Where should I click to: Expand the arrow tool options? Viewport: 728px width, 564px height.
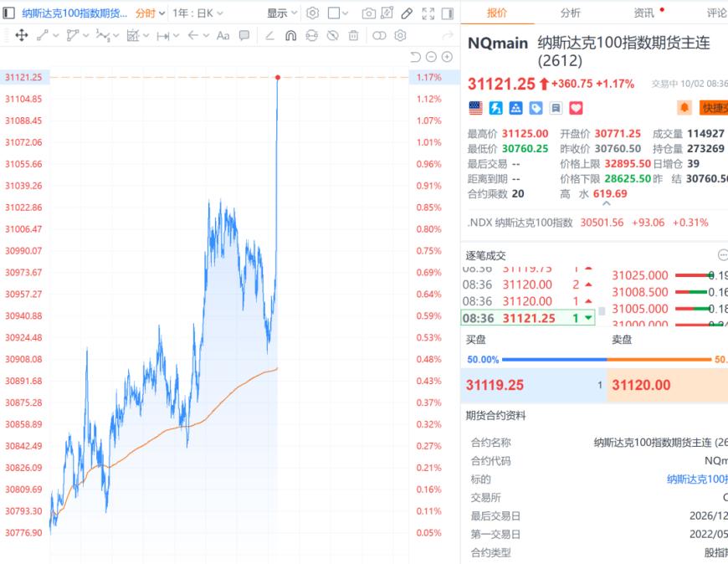click(206, 35)
